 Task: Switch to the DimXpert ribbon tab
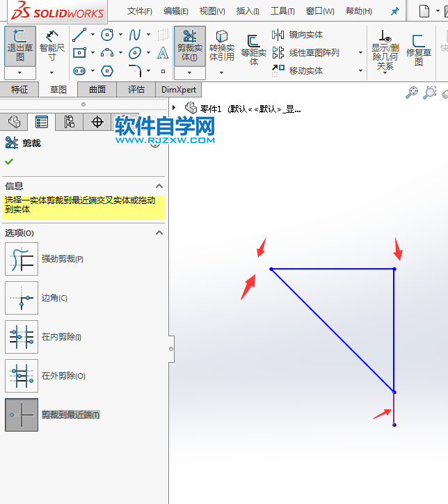(179, 90)
